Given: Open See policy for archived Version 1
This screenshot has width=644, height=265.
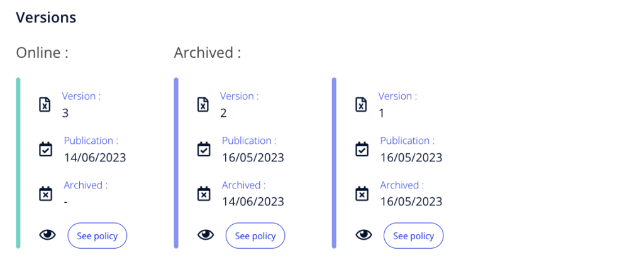Looking at the screenshot, I should [x=414, y=236].
